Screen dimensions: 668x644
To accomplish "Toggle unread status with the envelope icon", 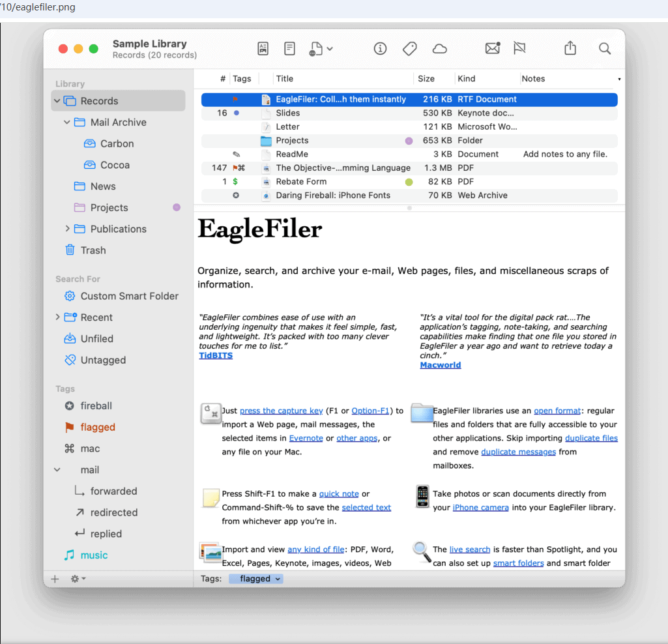I will pyautogui.click(x=493, y=48).
